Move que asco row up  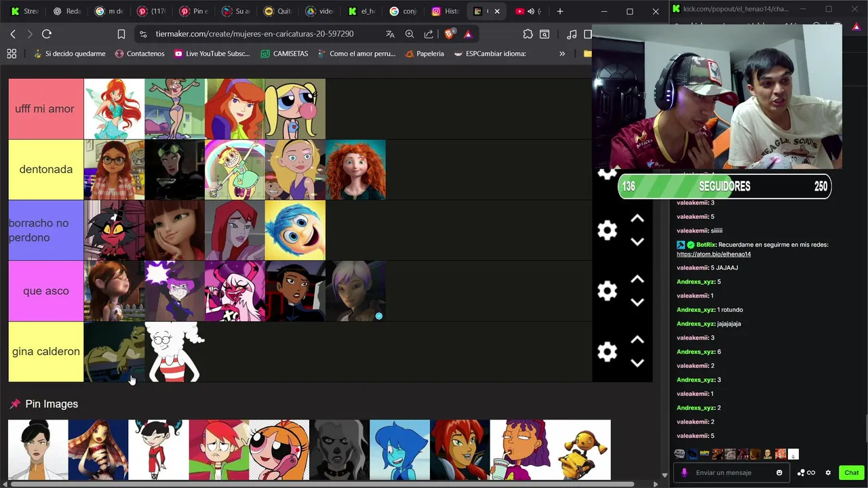pyautogui.click(x=637, y=279)
